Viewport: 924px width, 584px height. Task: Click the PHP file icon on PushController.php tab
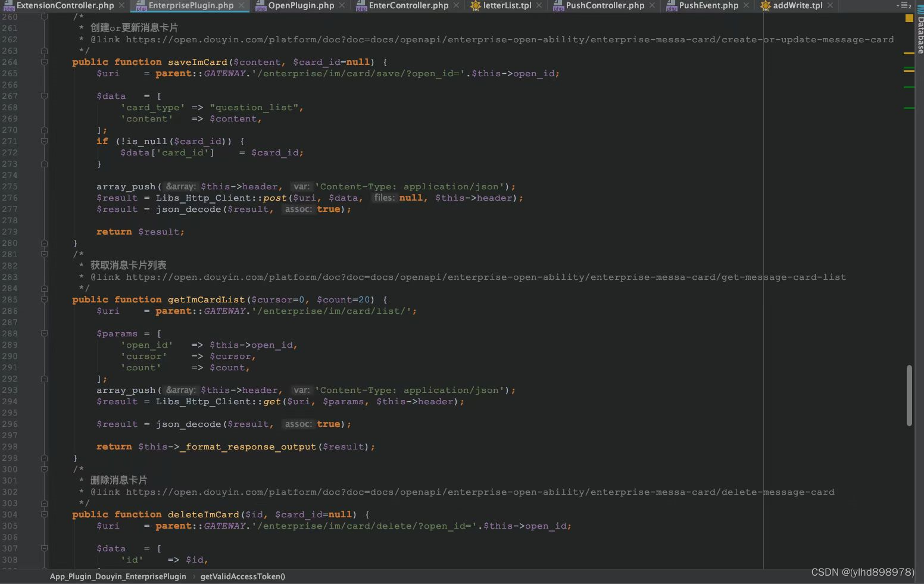[558, 6]
